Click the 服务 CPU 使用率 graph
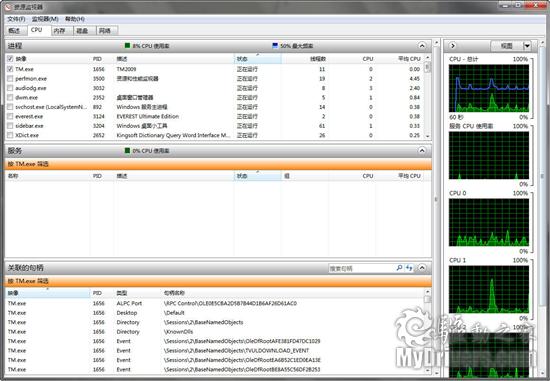Screen dimensions: 550x381 click(x=489, y=155)
